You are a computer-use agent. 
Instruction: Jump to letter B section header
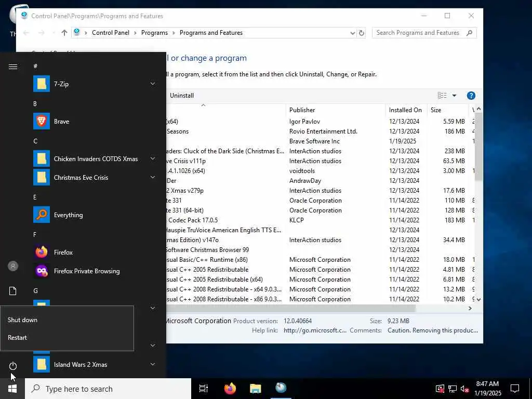click(x=35, y=104)
